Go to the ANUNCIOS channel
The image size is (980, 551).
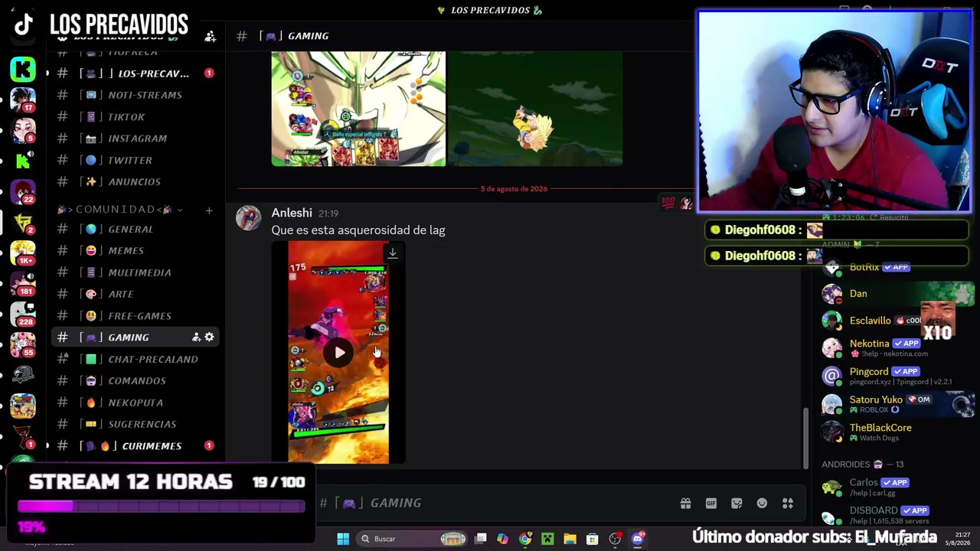coord(135,182)
